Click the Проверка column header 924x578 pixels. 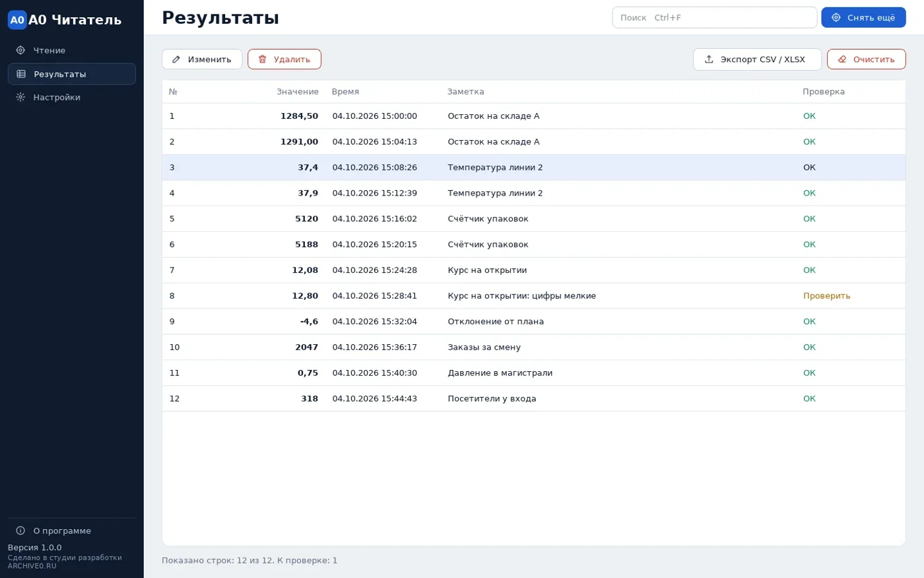(x=823, y=92)
